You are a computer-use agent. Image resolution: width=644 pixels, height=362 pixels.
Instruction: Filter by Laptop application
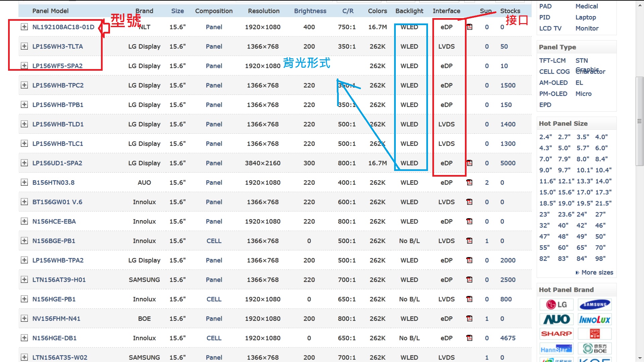point(586,17)
